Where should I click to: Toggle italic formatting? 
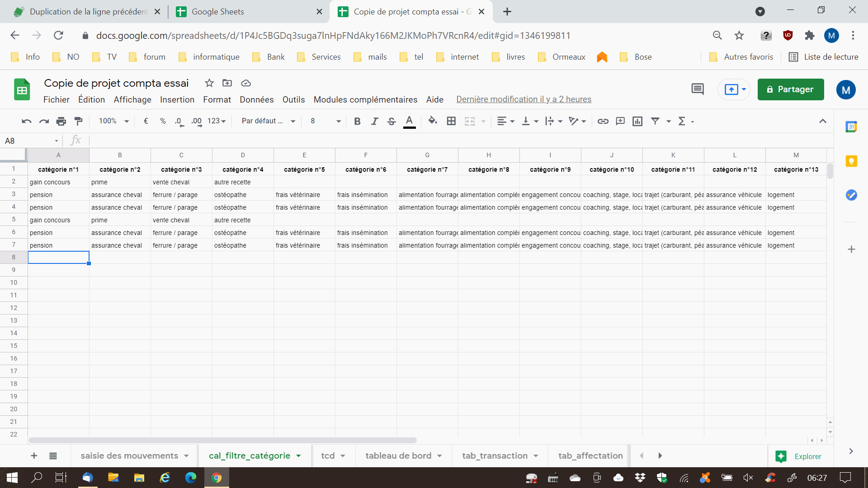pyautogui.click(x=374, y=121)
